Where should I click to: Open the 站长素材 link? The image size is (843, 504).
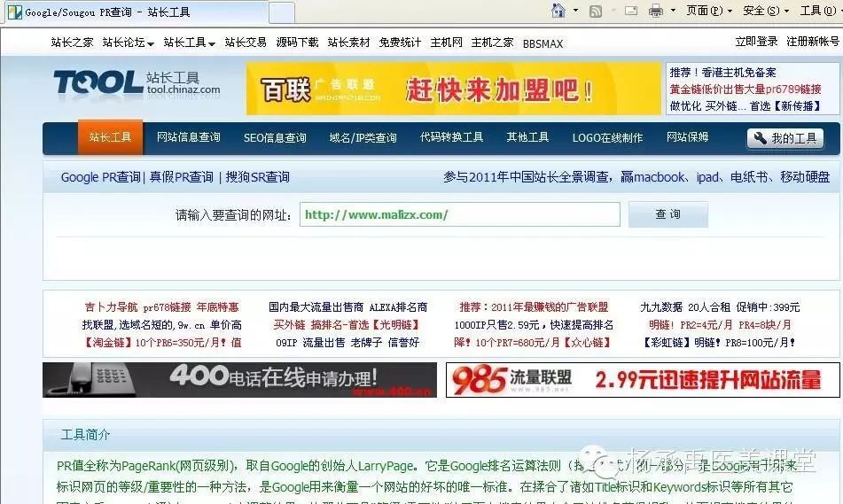pos(349,43)
